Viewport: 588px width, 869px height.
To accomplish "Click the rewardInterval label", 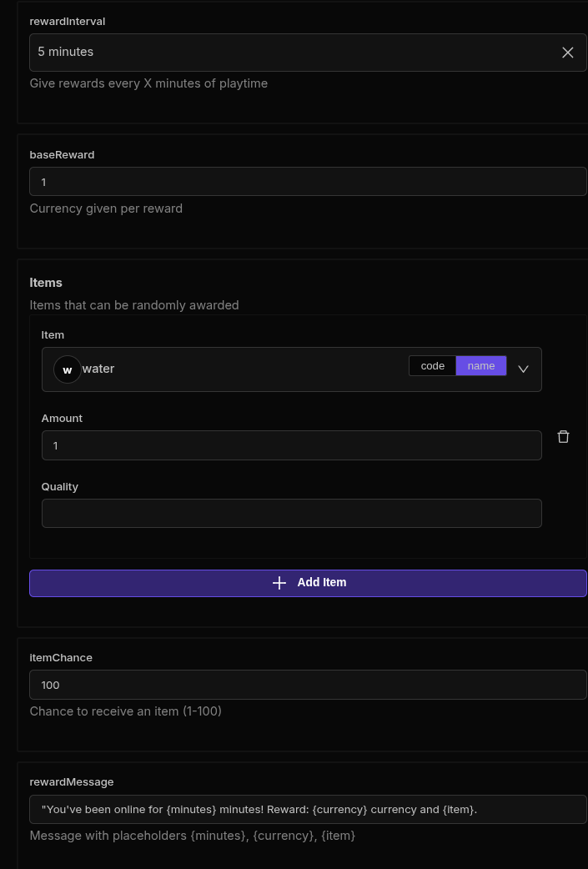I will coord(67,22).
